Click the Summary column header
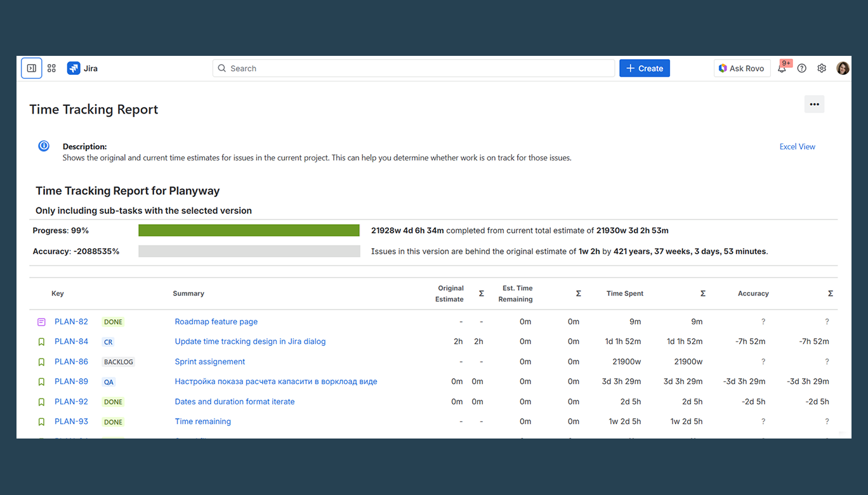Viewport: 868px width, 495px height. click(188, 294)
